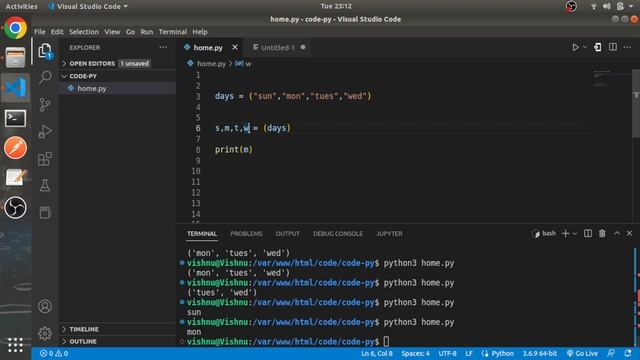The height and width of the screenshot is (360, 640).
Task: Change encoding via UTF-8 status item
Action: (447, 353)
